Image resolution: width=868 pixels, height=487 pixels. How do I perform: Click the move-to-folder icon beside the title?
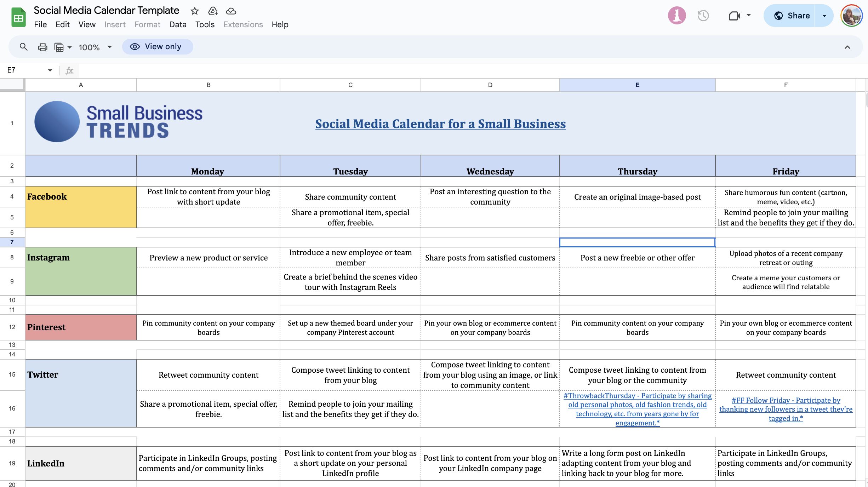[213, 11]
